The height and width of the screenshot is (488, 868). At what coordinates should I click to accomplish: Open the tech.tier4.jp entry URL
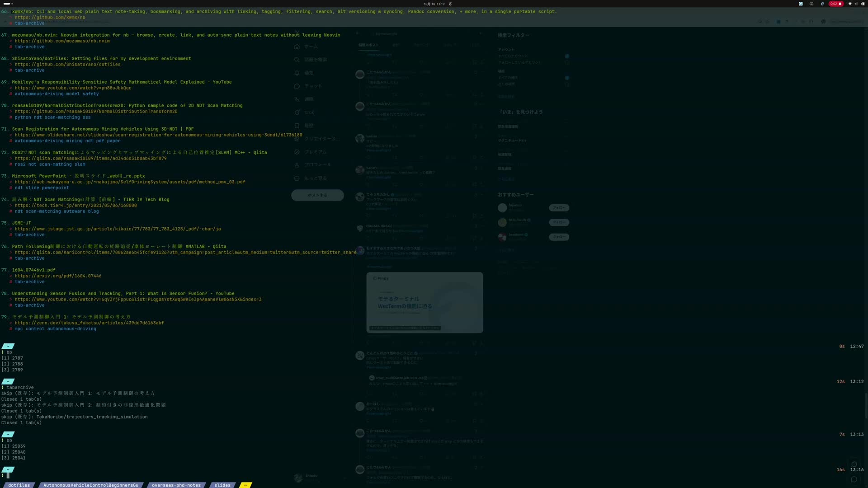pyautogui.click(x=75, y=206)
